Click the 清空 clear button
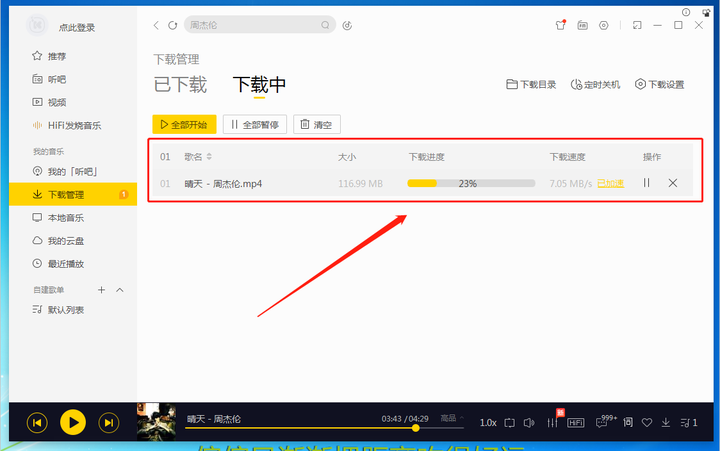 [317, 124]
